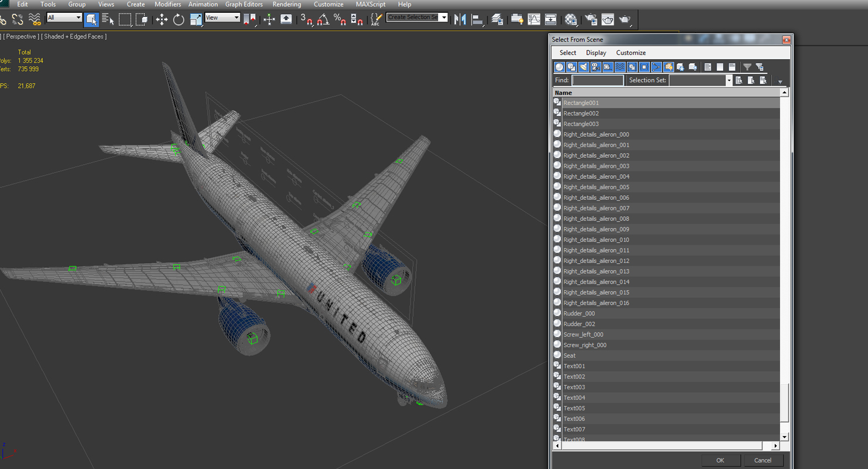Choose the Rectangular Selection Region tool
Screen dimensions: 868x469
pyautogui.click(x=125, y=19)
